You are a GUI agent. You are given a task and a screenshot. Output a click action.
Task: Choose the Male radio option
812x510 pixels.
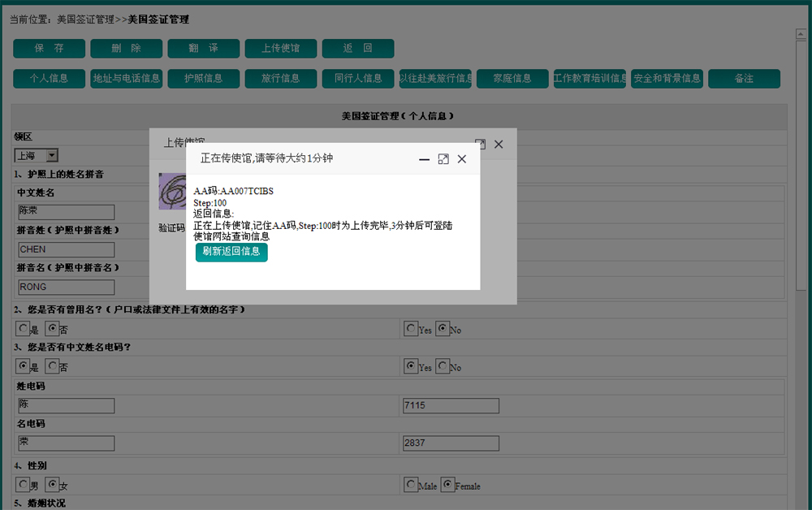click(x=411, y=485)
